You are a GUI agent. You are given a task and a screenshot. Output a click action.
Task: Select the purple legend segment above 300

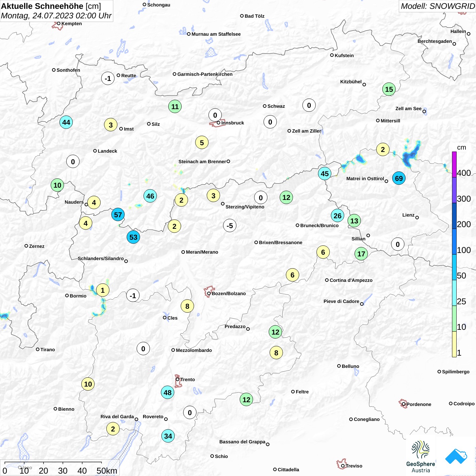pos(454,190)
